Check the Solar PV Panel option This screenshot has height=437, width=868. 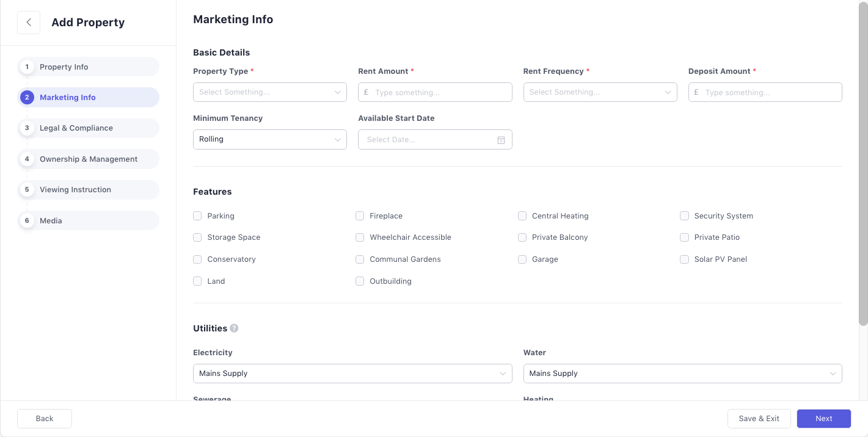coord(684,259)
